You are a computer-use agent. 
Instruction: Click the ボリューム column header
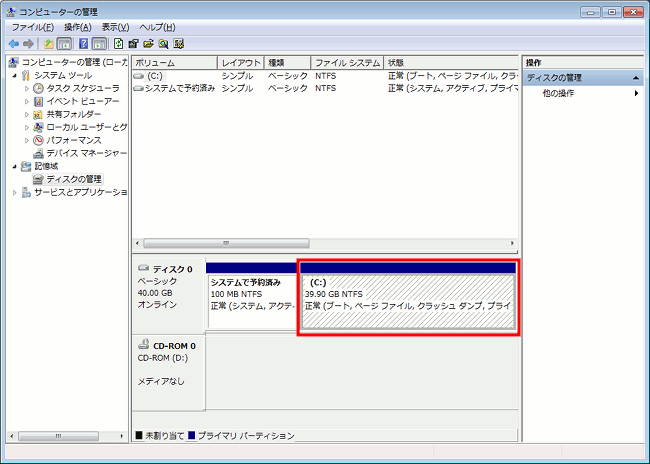tap(174, 62)
